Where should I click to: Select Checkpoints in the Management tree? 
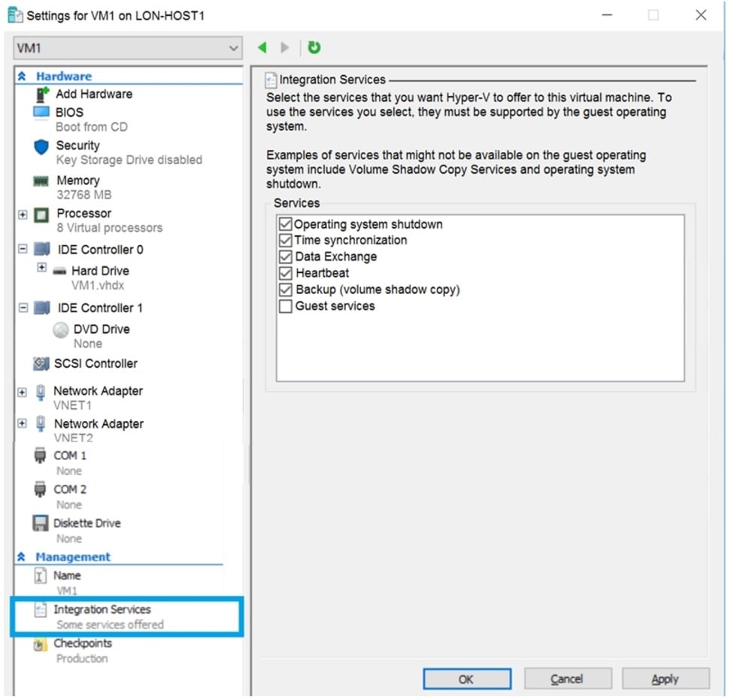coord(82,643)
